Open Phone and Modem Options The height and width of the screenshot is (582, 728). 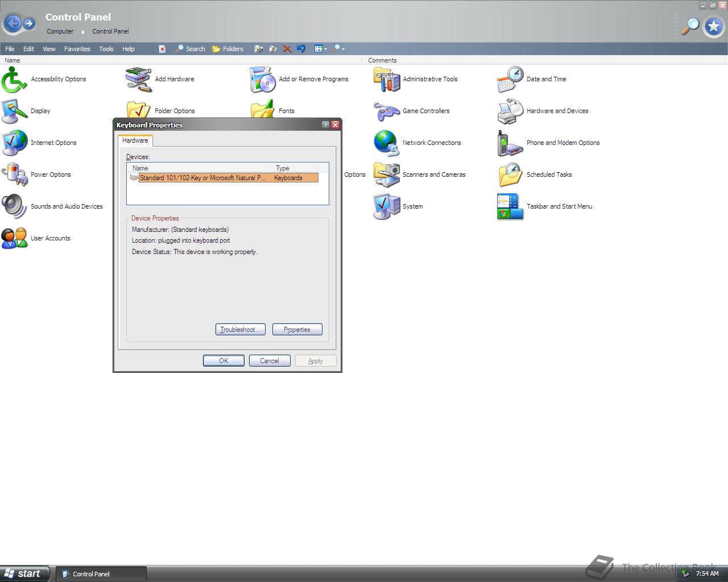click(549, 143)
